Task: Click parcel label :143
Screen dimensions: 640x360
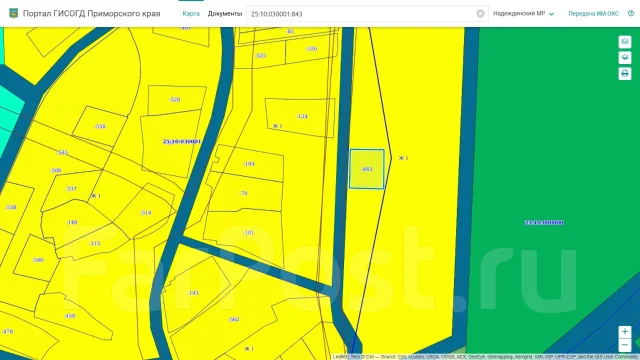Action: pos(193,293)
